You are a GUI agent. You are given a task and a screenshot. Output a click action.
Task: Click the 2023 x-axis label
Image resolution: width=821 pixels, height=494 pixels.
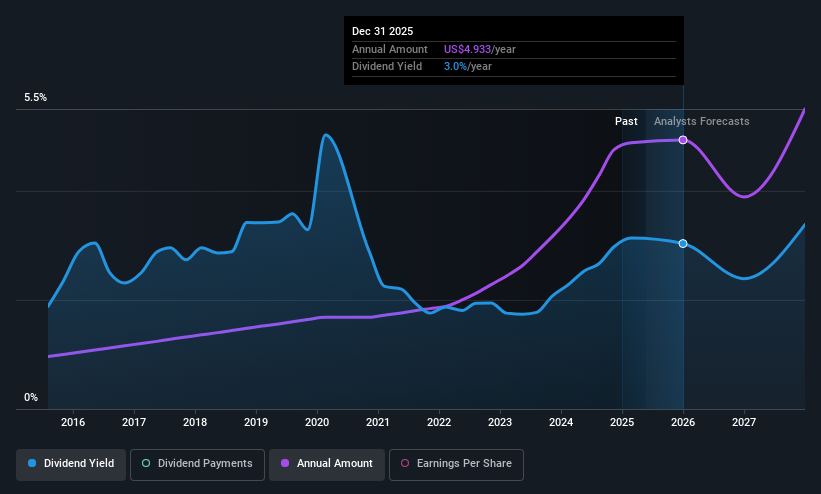point(500,422)
